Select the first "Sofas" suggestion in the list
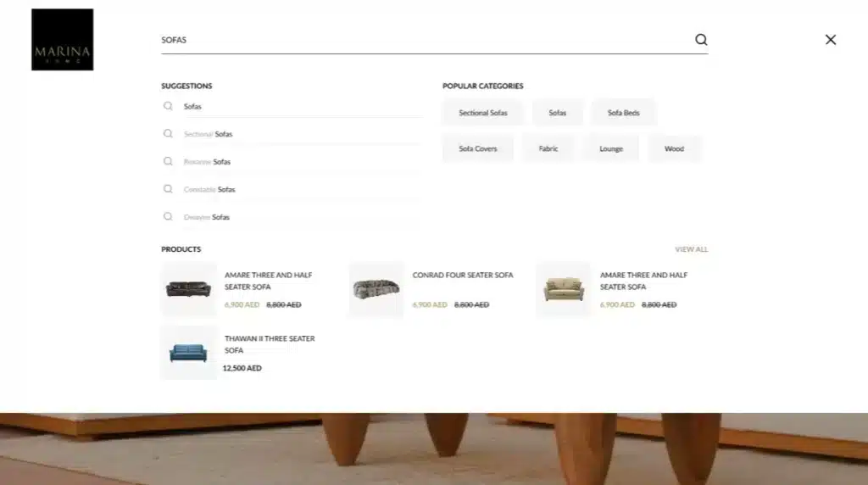 (192, 107)
